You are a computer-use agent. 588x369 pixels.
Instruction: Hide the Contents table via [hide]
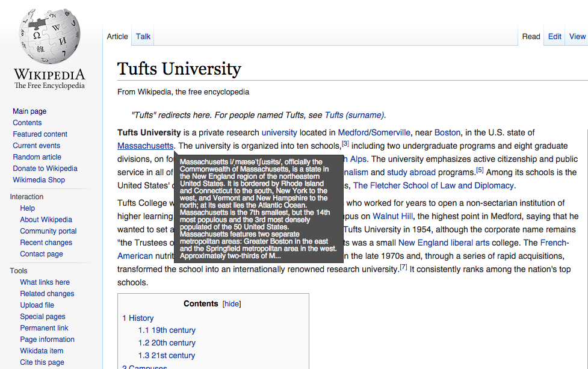coord(232,304)
